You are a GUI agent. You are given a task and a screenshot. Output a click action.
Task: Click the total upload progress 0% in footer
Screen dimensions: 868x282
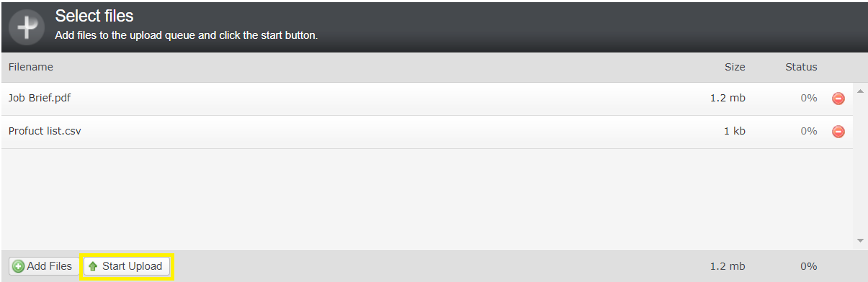tap(809, 266)
